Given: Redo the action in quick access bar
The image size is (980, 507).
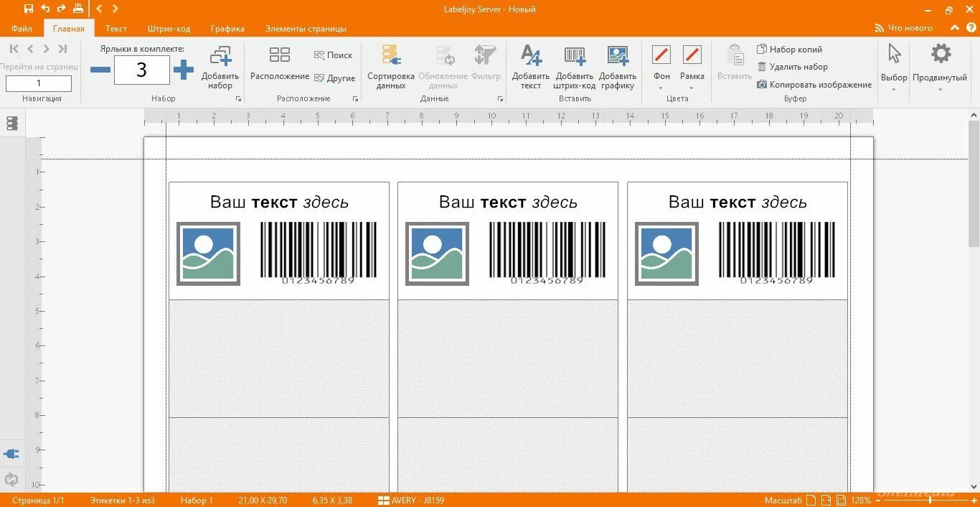Looking at the screenshot, I should pos(61,9).
